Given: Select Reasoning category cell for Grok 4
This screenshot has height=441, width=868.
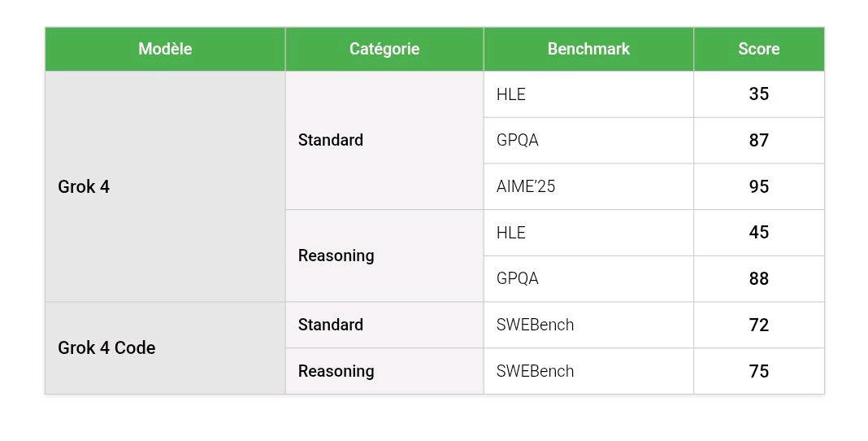Looking at the screenshot, I should [x=336, y=255].
